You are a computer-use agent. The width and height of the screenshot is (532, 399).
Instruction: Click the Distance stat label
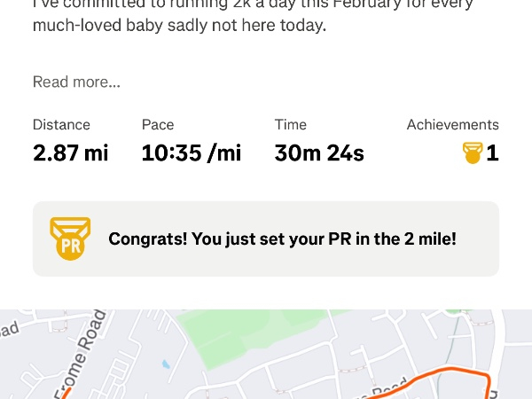tap(61, 125)
